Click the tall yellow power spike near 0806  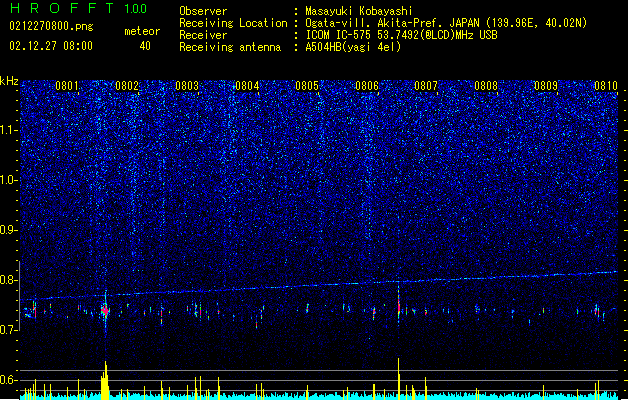(x=398, y=378)
